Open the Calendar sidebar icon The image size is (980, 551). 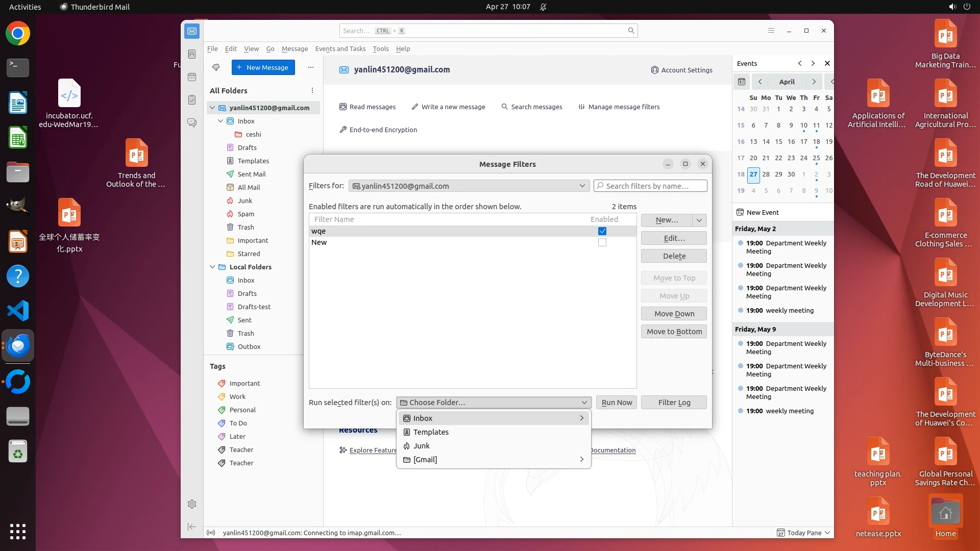[x=192, y=77]
